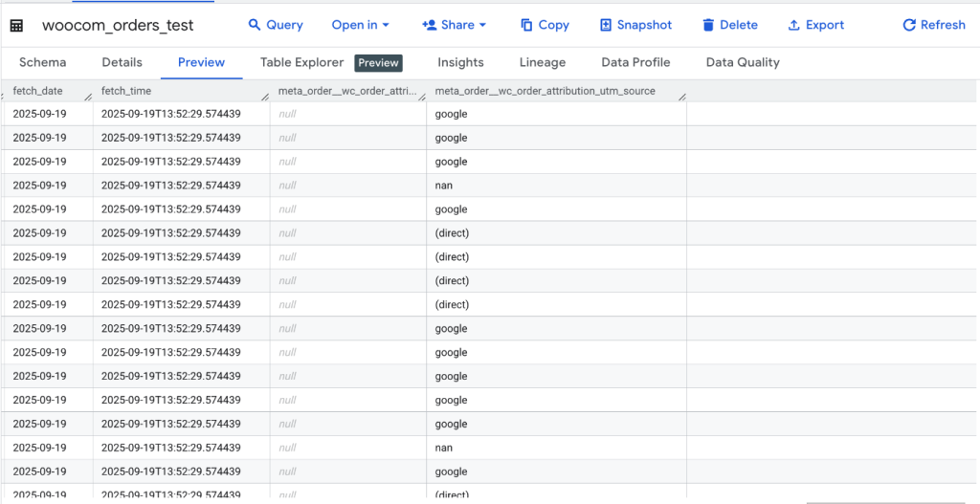Click the Copy table icon
This screenshot has width=980, height=504.
pos(527,25)
